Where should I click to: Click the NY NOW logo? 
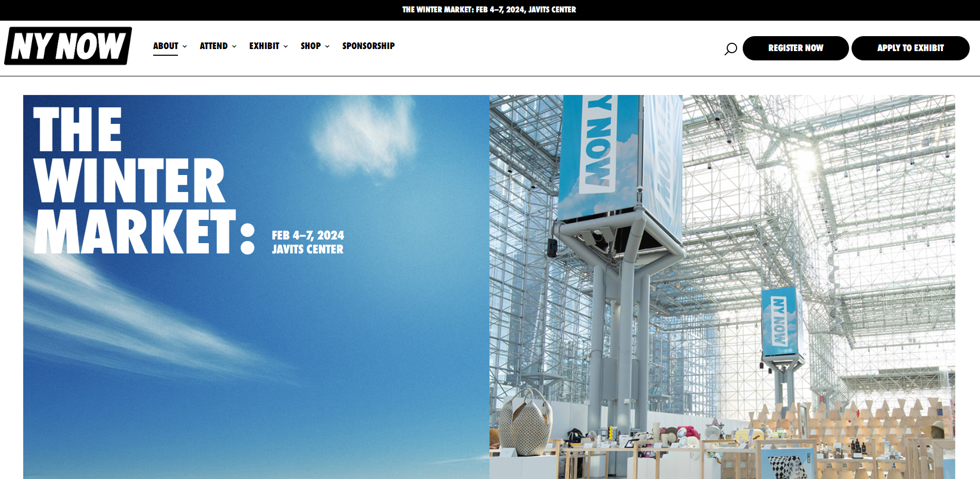(68, 46)
